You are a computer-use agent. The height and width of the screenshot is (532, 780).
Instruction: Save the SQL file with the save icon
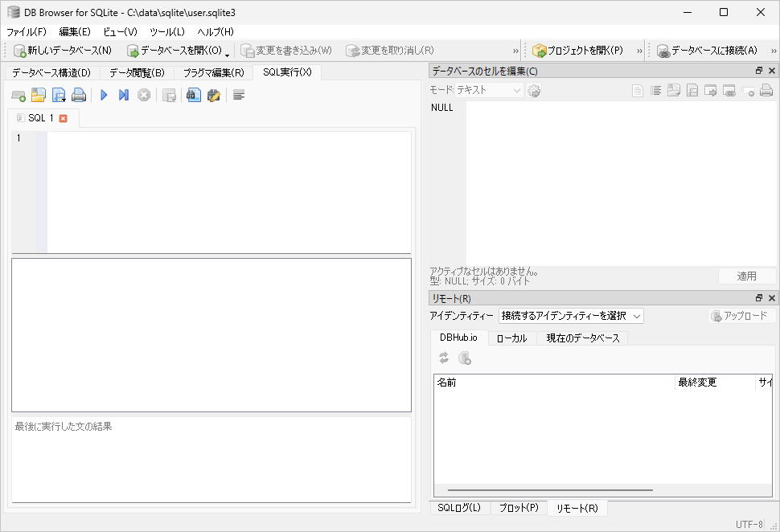tap(59, 94)
